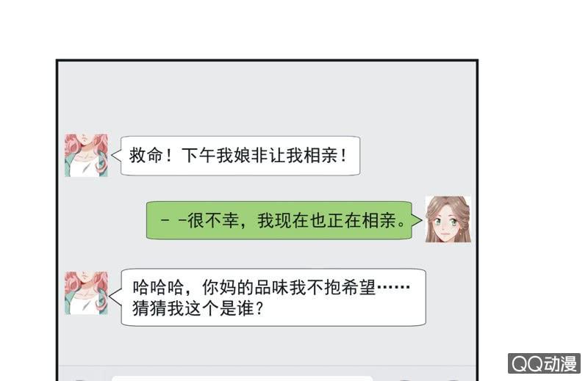Click the - - emoticon in the green bubble
The height and width of the screenshot is (381, 588).
173,220
